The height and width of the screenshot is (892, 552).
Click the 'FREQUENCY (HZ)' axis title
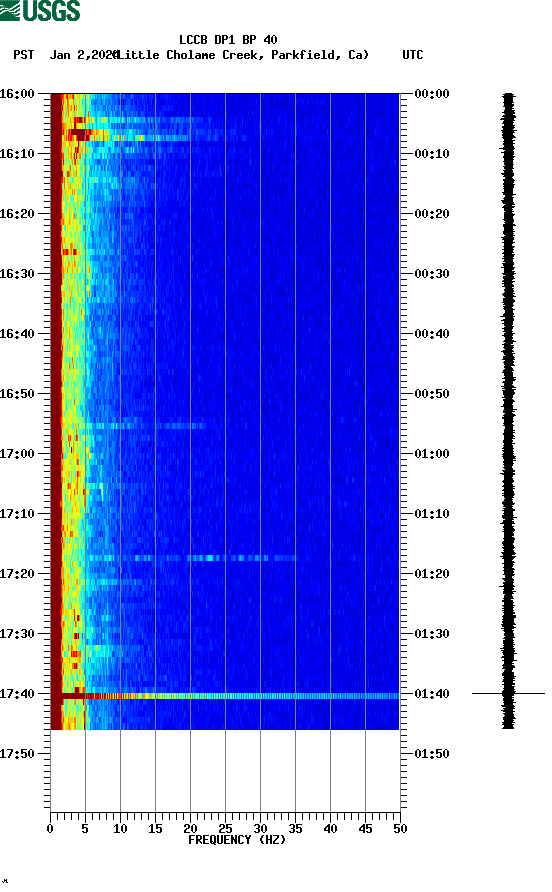point(237,840)
